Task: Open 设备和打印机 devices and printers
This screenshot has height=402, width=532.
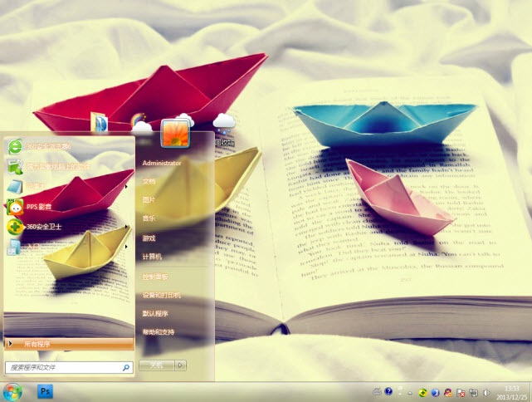Action: point(162,295)
